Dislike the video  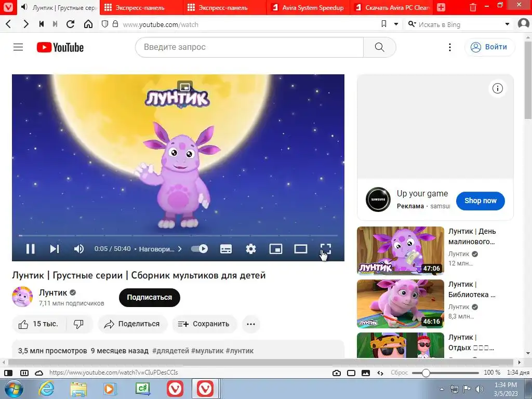(79, 324)
